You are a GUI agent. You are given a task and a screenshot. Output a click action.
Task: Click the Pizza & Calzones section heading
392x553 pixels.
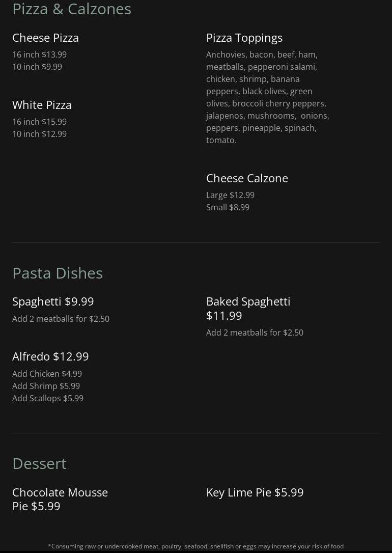coord(72,9)
